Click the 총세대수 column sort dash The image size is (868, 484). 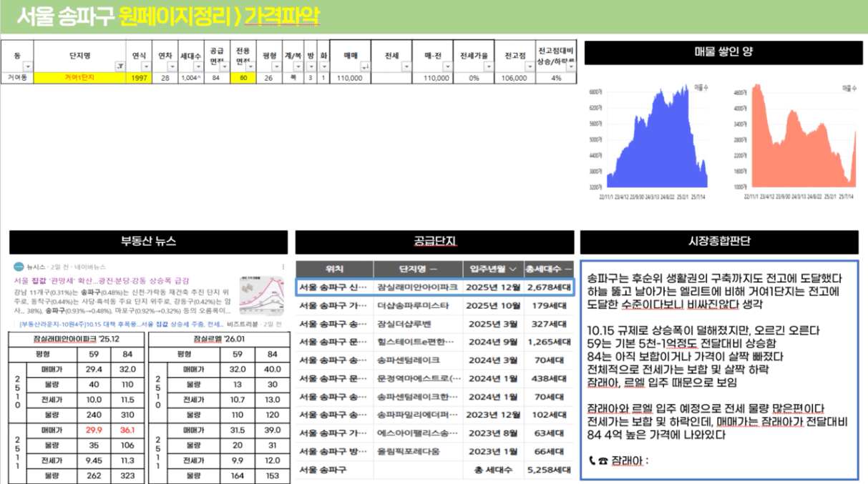click(568, 270)
